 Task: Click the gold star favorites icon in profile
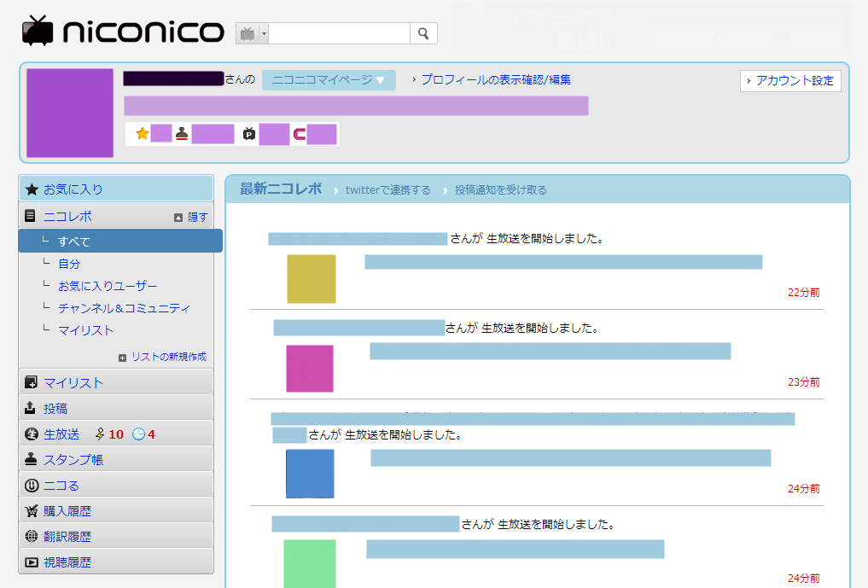143,133
